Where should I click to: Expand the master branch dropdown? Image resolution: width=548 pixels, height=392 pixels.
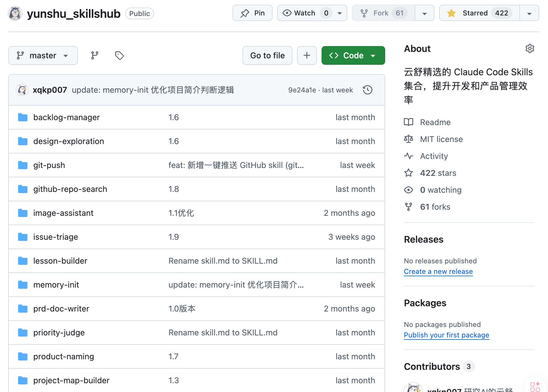(43, 55)
